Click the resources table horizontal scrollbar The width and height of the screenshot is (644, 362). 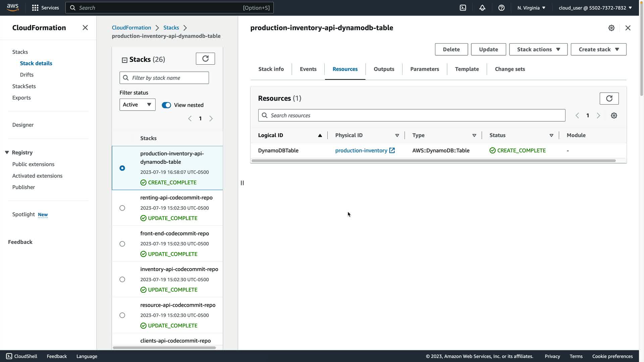[433, 161]
